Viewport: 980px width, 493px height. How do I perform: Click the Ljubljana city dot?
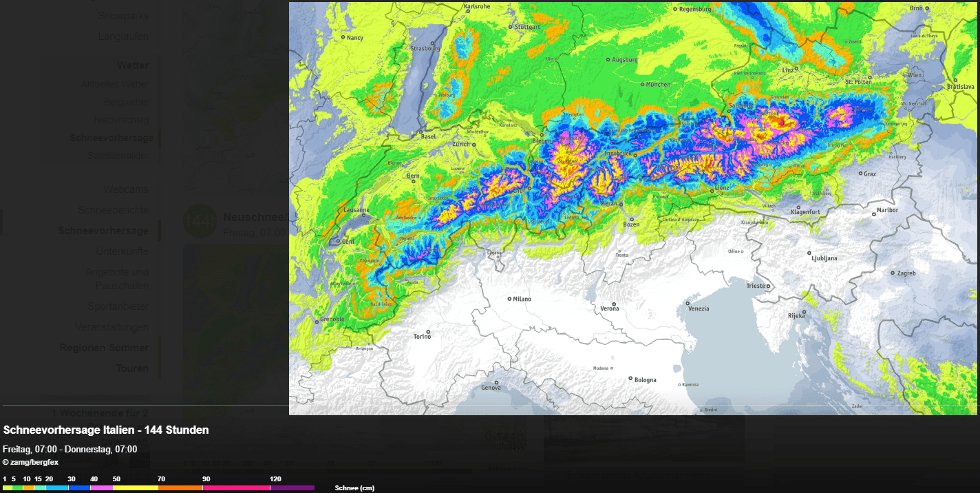[808, 253]
